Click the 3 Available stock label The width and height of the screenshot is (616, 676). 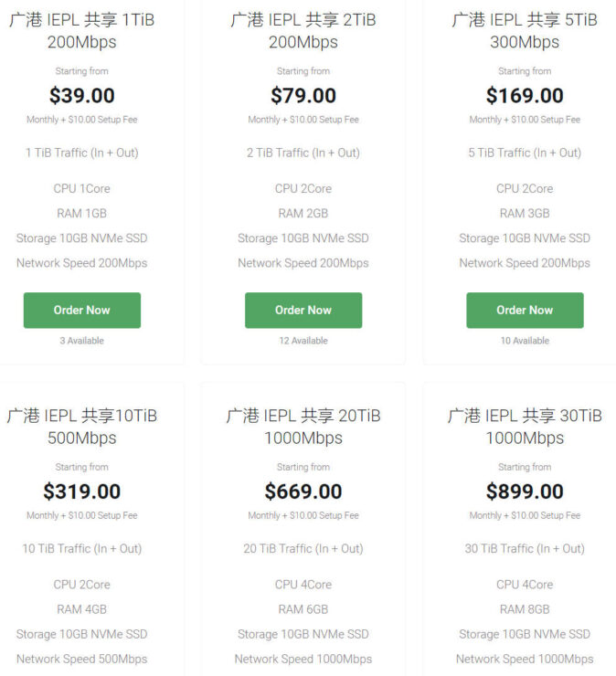click(x=82, y=341)
